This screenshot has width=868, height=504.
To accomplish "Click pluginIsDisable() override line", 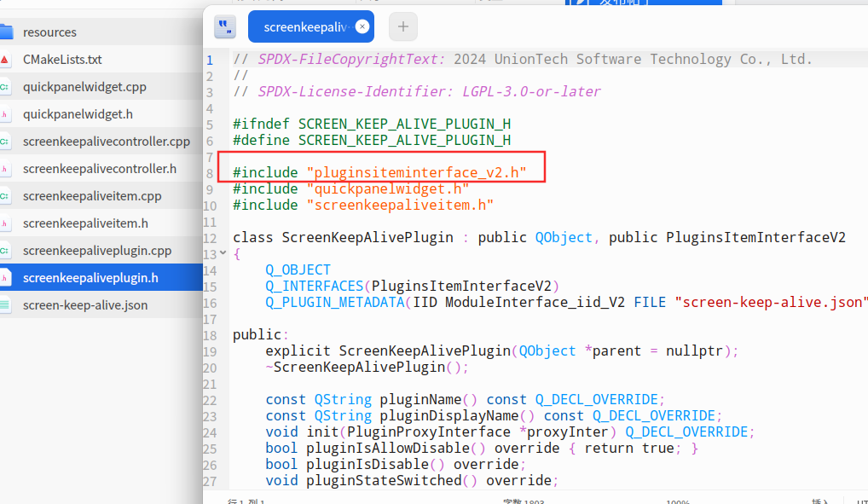I will click(396, 465).
